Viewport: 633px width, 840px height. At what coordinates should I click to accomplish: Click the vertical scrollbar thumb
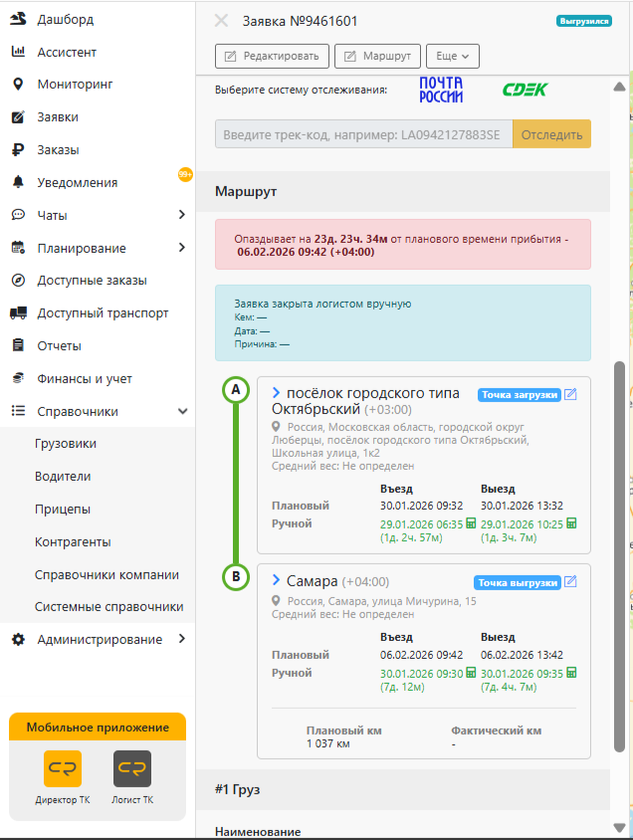620,557
